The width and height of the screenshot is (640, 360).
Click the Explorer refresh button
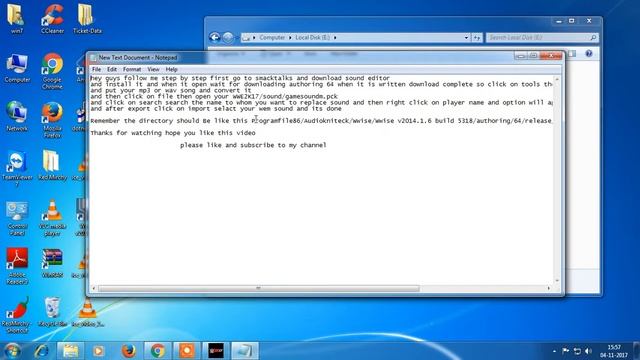(x=477, y=38)
